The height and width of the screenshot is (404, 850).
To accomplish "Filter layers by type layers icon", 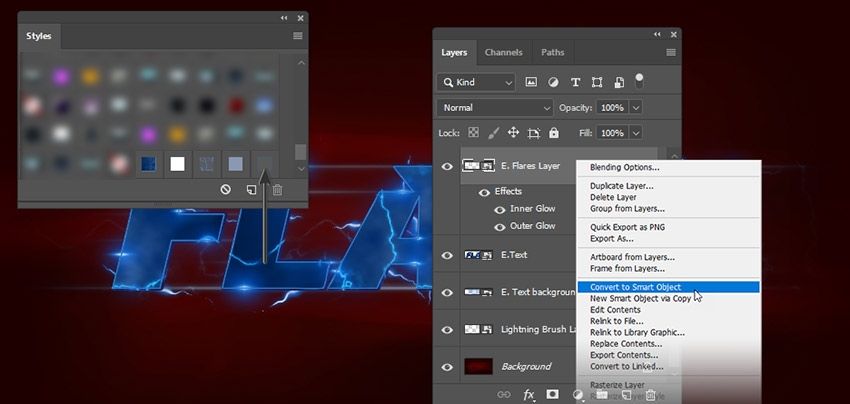I will (x=575, y=82).
